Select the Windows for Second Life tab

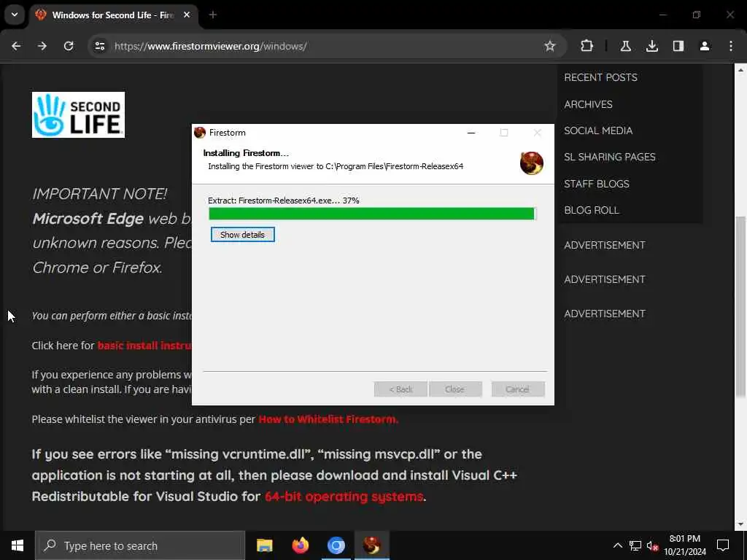(x=113, y=15)
